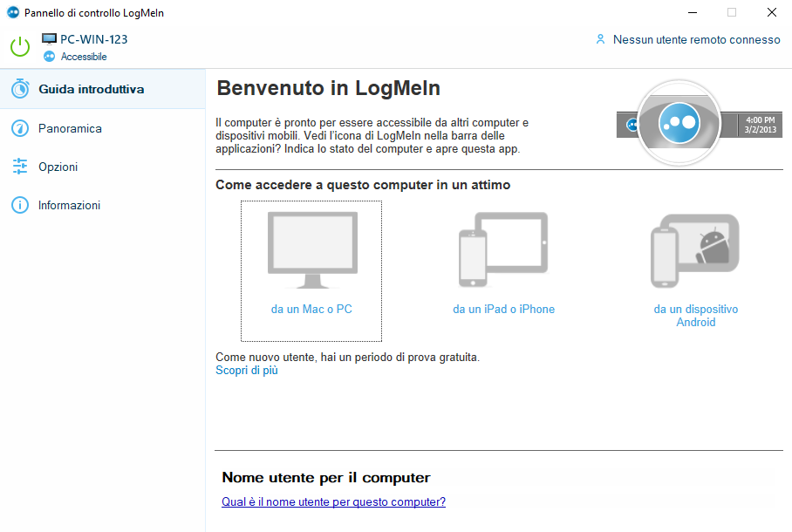This screenshot has height=532, width=792.
Task: Click 'Come accedere a questo computer in un attimo'
Action: tap(363, 185)
